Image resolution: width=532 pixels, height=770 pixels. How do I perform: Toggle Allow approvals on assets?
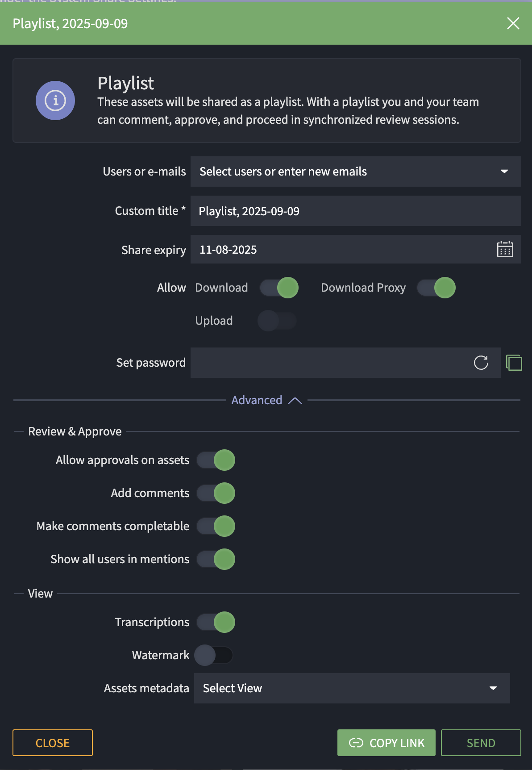216,460
